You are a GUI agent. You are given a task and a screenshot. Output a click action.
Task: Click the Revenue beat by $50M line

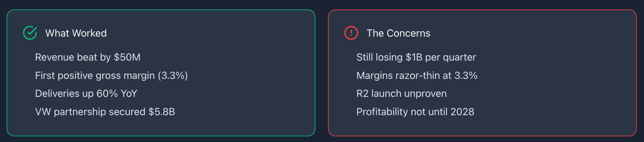click(88, 57)
